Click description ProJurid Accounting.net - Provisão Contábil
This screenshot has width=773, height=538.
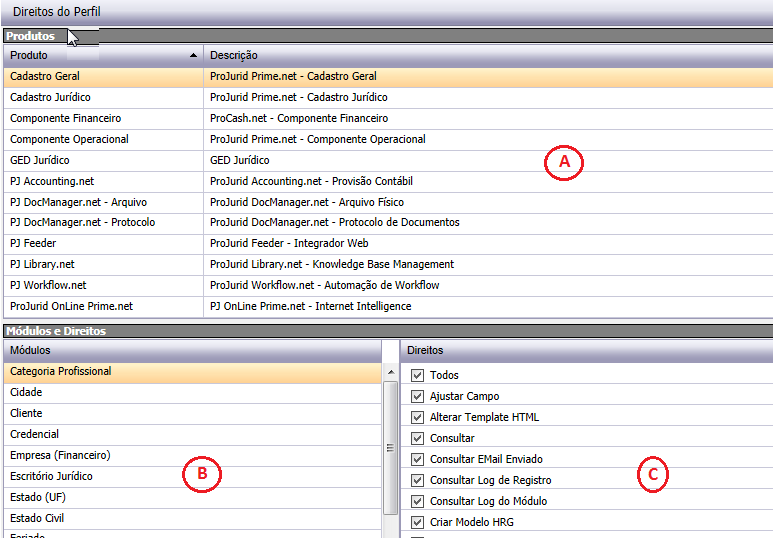tap(311, 181)
